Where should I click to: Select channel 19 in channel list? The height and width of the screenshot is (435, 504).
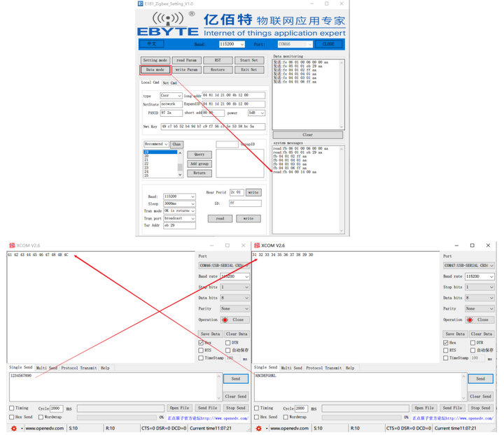(x=160, y=152)
